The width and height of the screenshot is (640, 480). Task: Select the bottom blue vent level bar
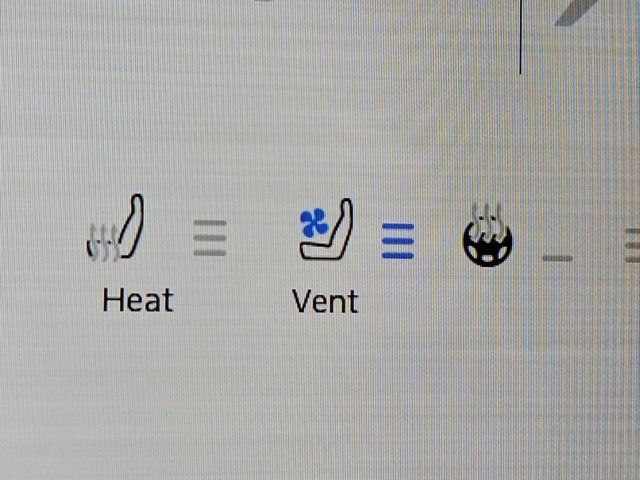pos(398,256)
